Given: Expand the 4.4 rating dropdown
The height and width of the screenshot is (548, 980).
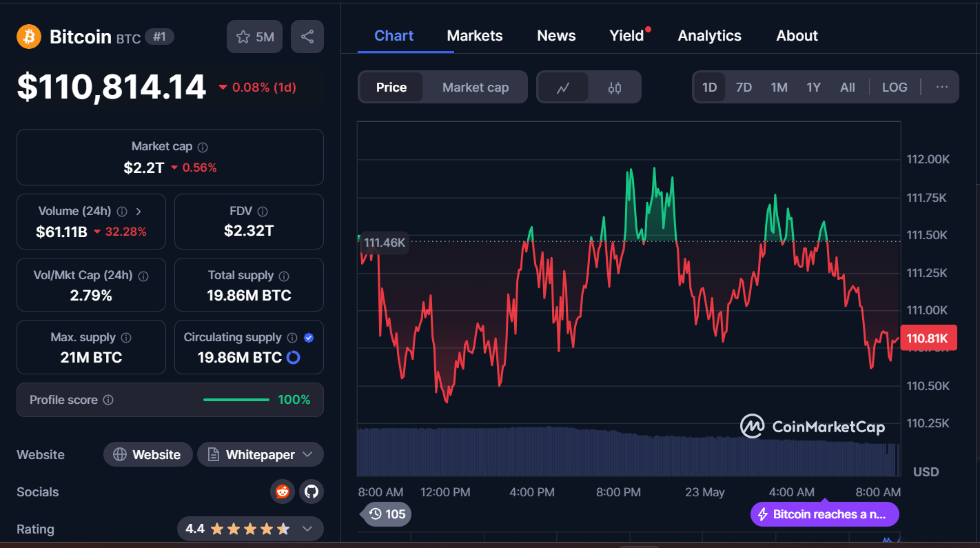Looking at the screenshot, I should (250, 529).
